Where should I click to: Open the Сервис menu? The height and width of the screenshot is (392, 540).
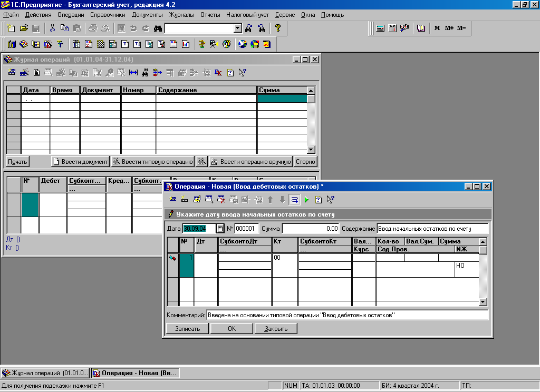coord(285,15)
